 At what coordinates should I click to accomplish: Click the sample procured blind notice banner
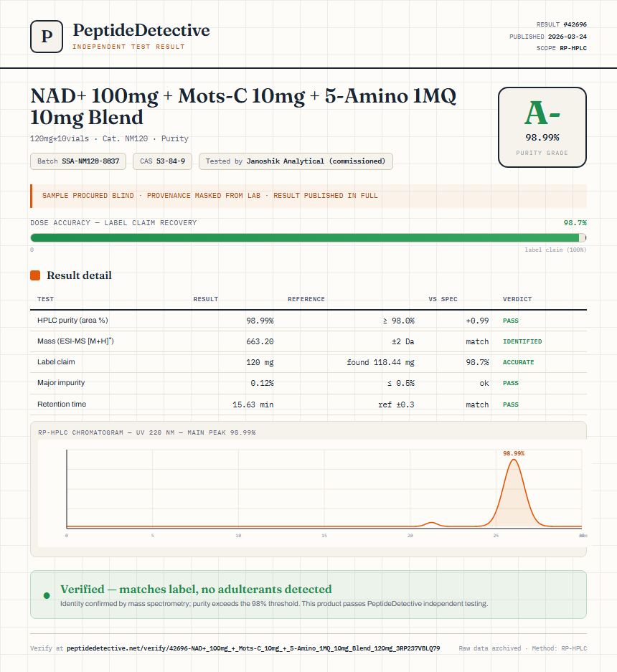(x=308, y=196)
